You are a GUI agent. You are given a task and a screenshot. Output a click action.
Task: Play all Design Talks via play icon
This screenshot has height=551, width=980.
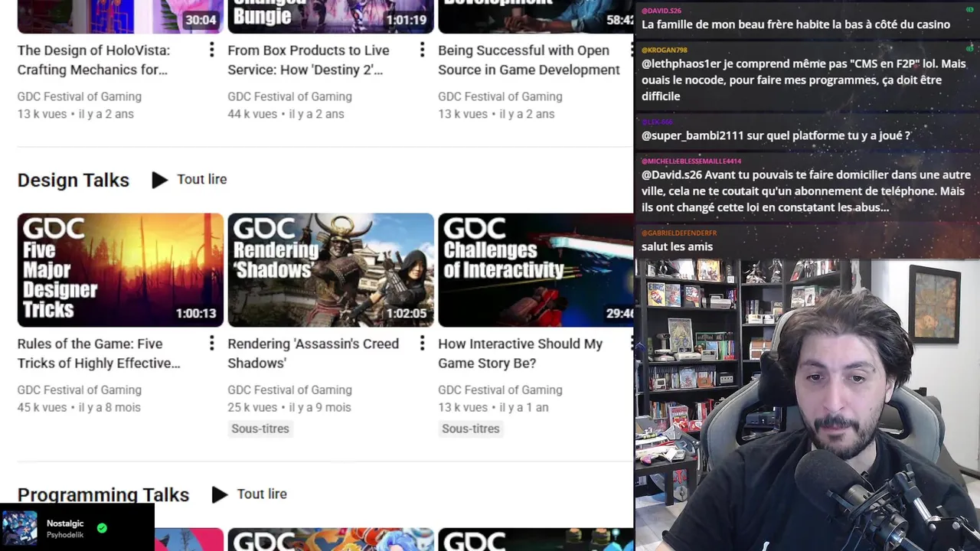click(x=159, y=180)
